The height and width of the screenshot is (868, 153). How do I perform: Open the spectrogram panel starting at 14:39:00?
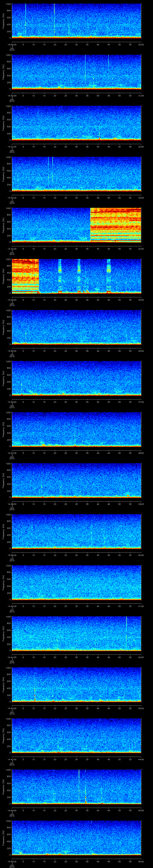(76, 531)
